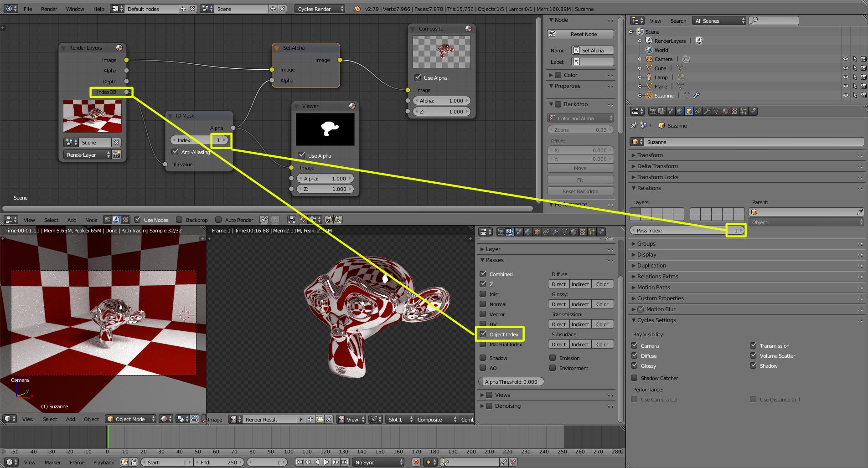Open the File menu
This screenshot has height=468, width=868.
tap(28, 9)
